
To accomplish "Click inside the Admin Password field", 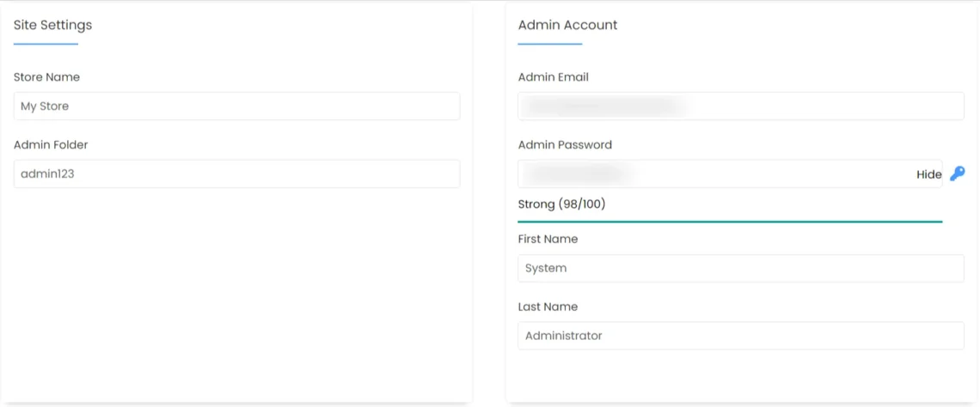I will pyautogui.click(x=714, y=174).
